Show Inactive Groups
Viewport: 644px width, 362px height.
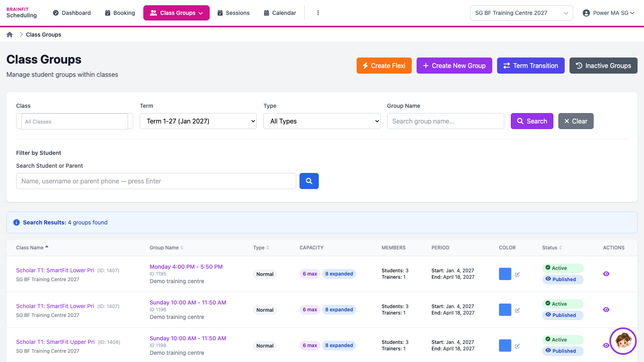603,66
